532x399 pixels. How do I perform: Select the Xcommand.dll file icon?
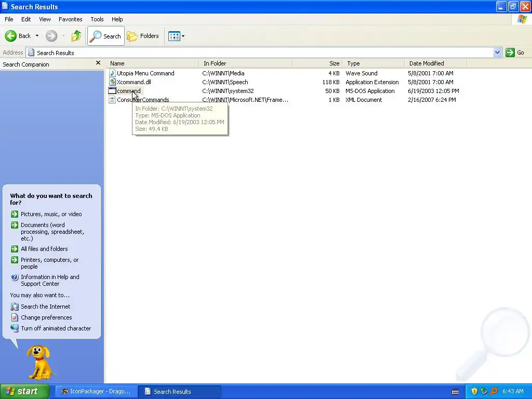[112, 82]
